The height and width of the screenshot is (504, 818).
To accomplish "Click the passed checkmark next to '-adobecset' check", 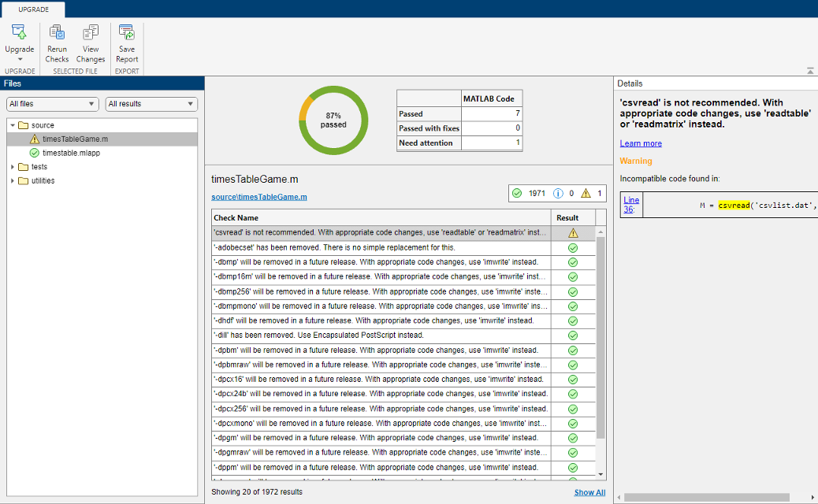I will 573,247.
